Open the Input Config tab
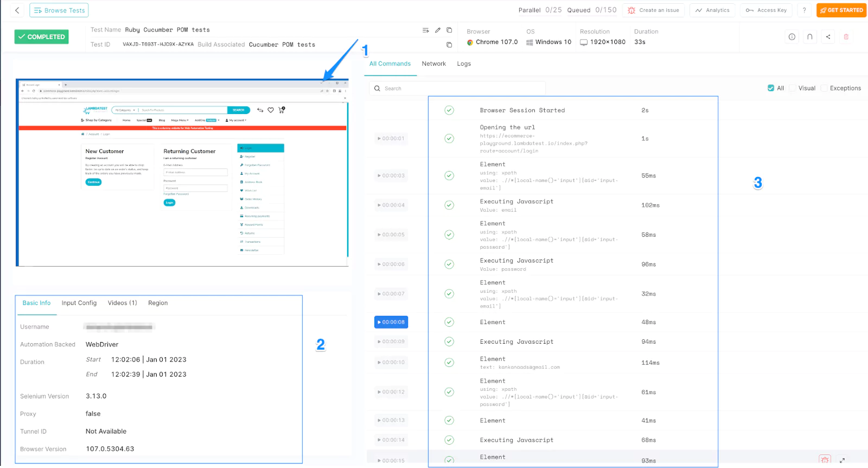The image size is (868, 468). tap(79, 303)
